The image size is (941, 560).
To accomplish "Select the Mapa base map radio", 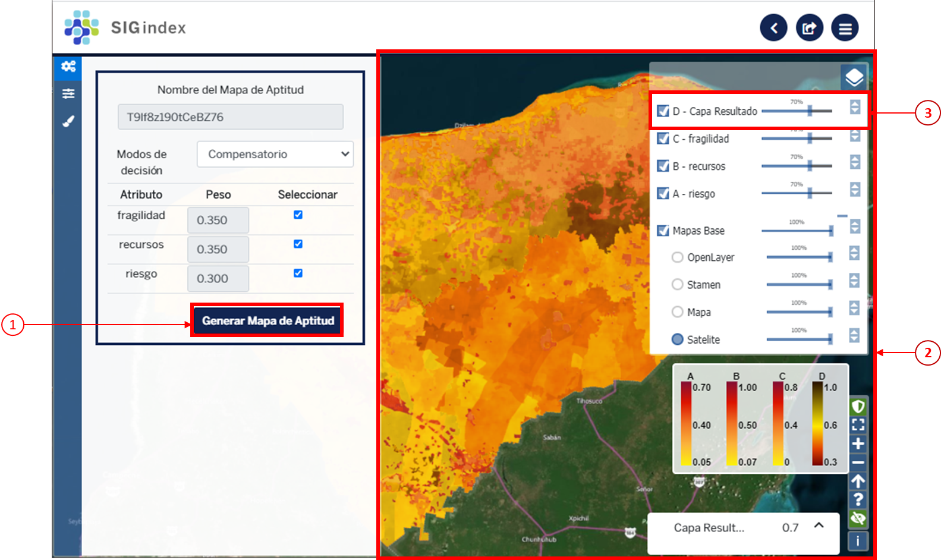I will (x=677, y=312).
